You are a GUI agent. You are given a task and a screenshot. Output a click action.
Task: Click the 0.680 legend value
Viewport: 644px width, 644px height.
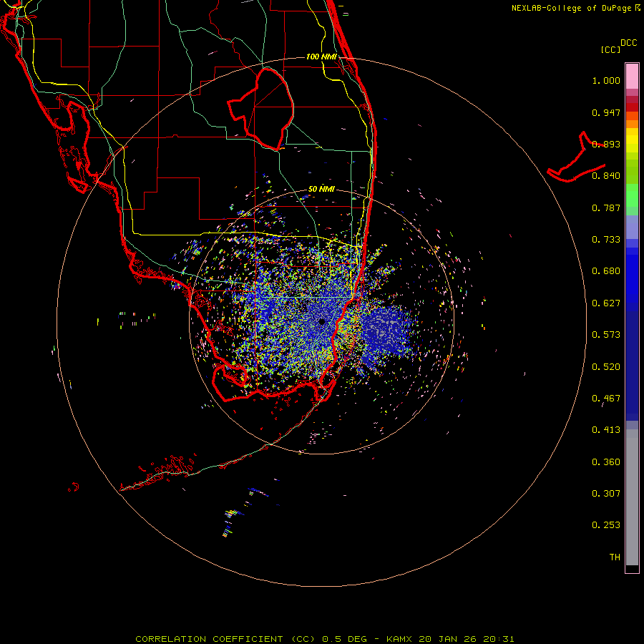click(606, 271)
